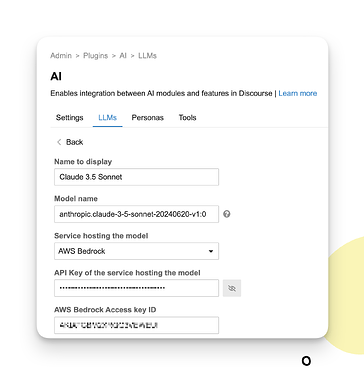Screen dimensions: 364x375
Task: Click AI in the breadcrumb
Action: 123,56
